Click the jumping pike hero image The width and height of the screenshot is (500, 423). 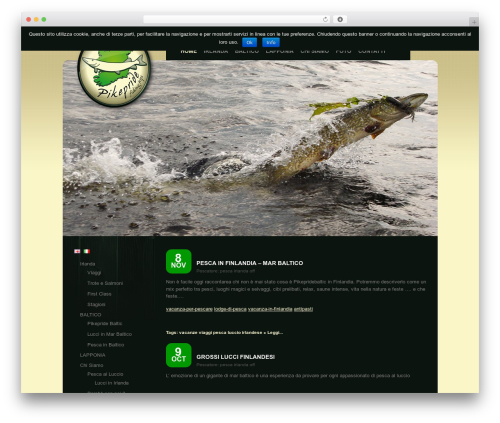point(250,148)
